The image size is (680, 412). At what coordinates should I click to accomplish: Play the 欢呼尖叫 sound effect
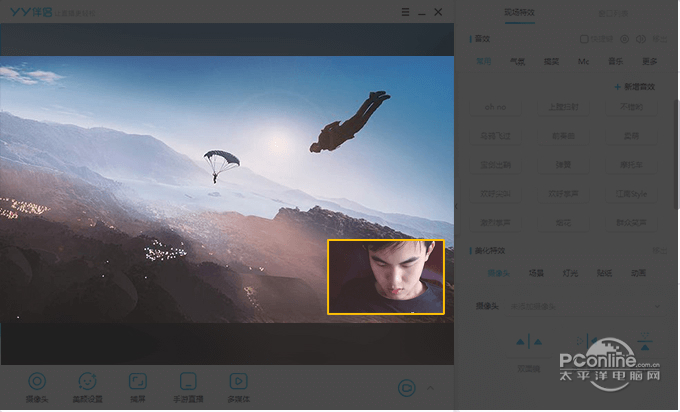(x=496, y=193)
